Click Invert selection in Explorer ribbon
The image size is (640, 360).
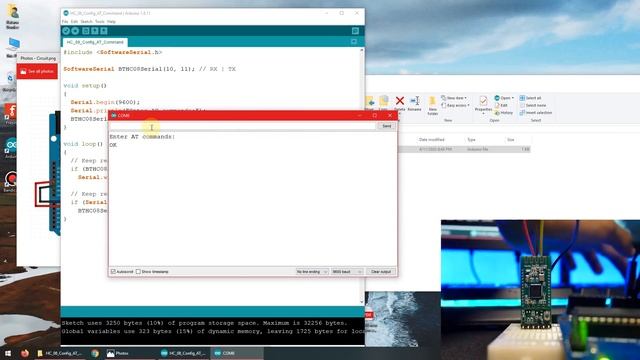coord(536,113)
